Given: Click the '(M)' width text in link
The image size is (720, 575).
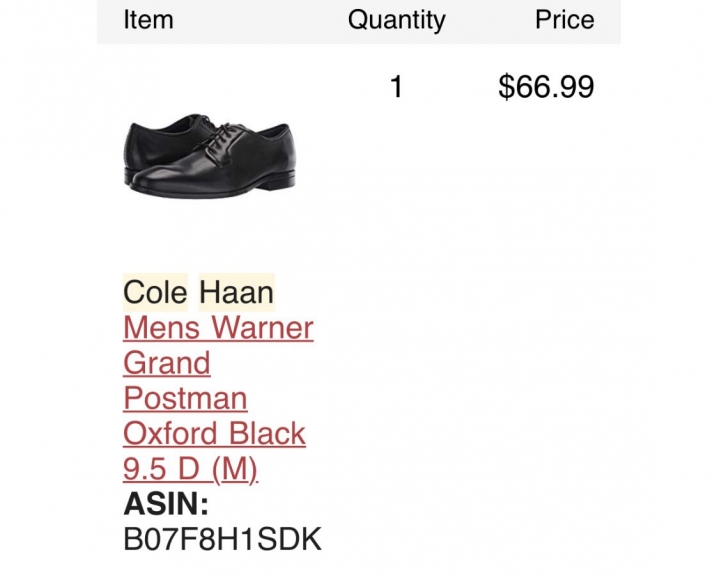Looking at the screenshot, I should [235, 469].
